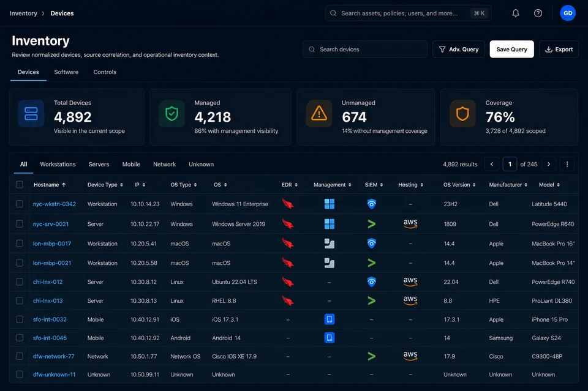Open the notifications bell

click(x=516, y=13)
